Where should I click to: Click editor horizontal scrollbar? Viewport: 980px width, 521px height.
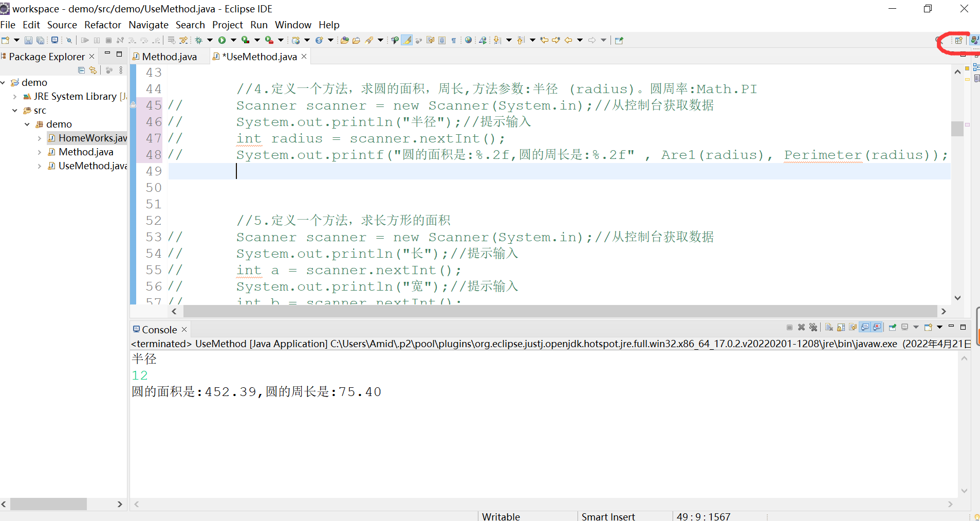pos(560,311)
